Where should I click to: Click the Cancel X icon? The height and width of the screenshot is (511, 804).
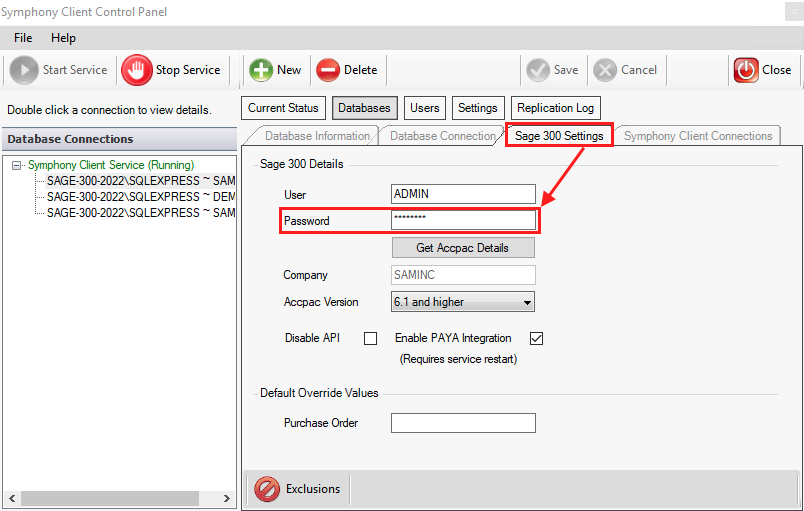(605, 70)
